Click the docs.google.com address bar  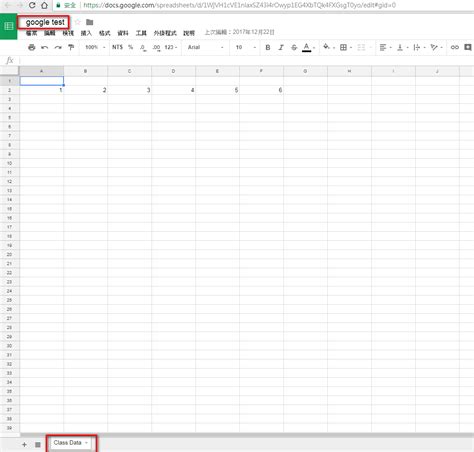pos(239,5)
